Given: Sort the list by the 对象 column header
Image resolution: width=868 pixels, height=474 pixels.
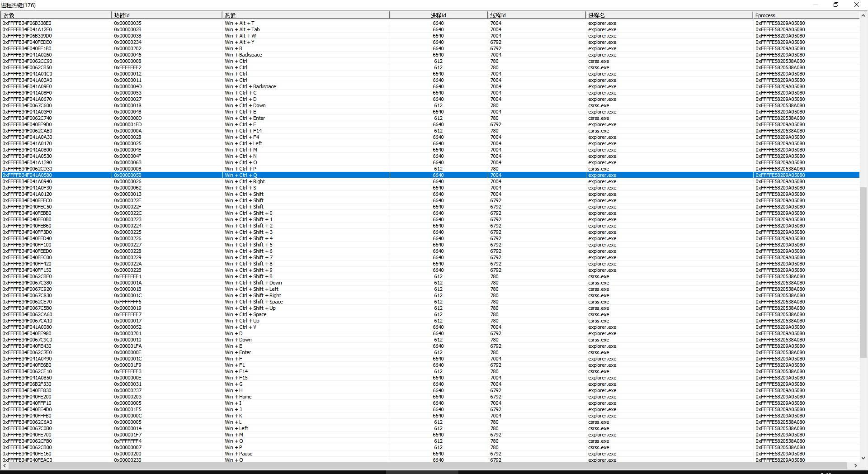Looking at the screenshot, I should click(x=56, y=15).
